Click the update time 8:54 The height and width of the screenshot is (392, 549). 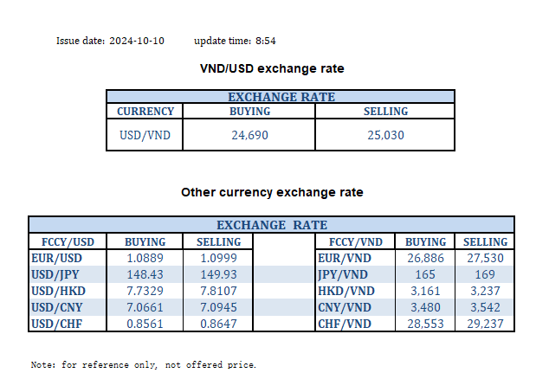(x=266, y=41)
